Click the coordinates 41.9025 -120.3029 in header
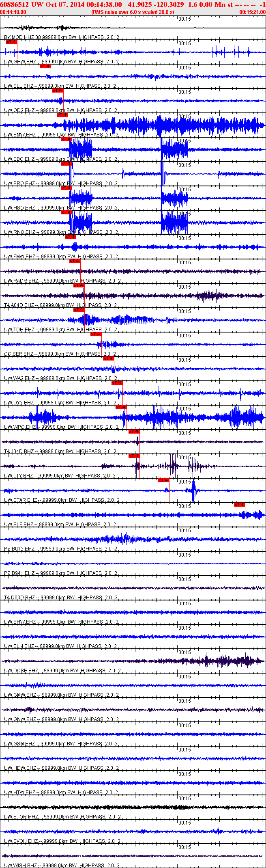This screenshot has height=868, width=266. [156, 4]
